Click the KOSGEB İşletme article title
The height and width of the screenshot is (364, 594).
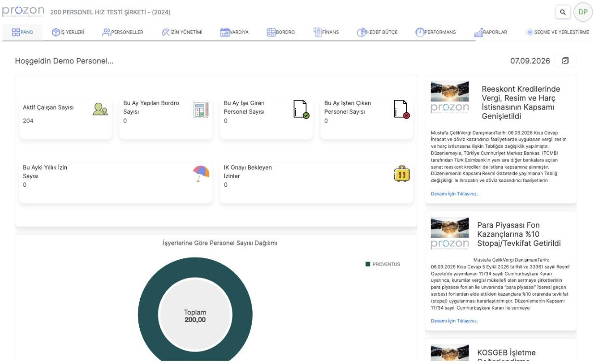tap(506, 356)
